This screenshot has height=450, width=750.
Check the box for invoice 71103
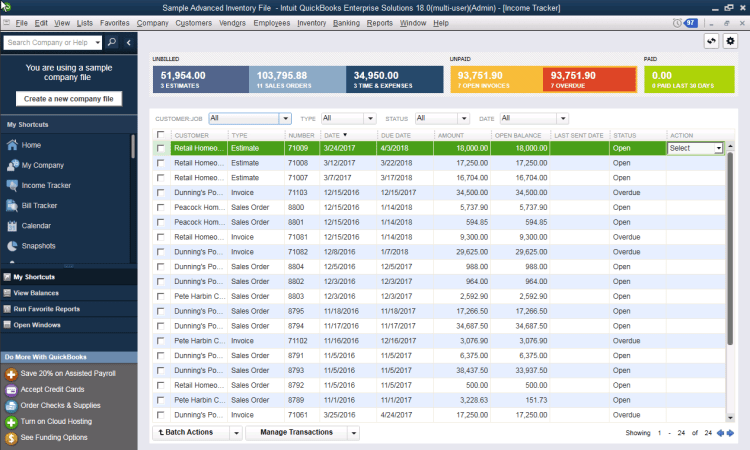pos(161,192)
